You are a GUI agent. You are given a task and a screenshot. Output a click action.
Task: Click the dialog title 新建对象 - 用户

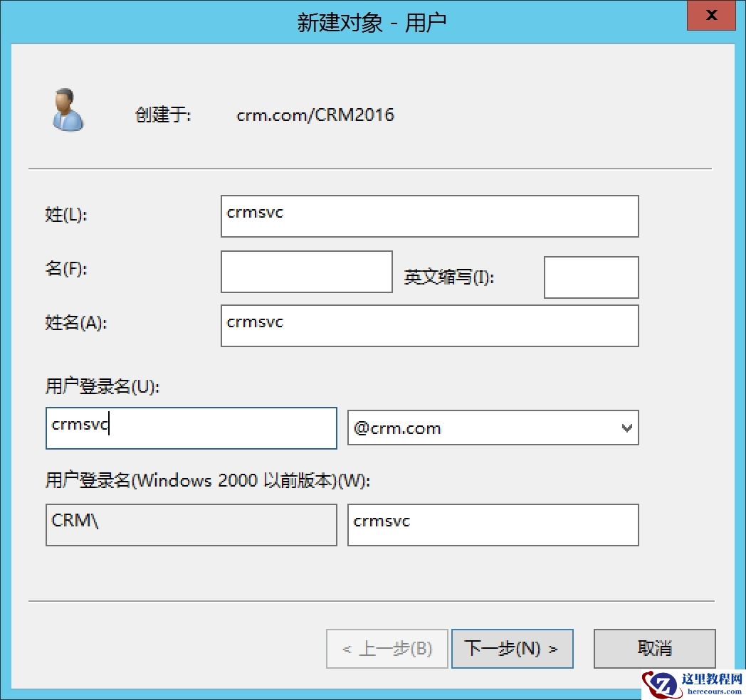click(373, 21)
